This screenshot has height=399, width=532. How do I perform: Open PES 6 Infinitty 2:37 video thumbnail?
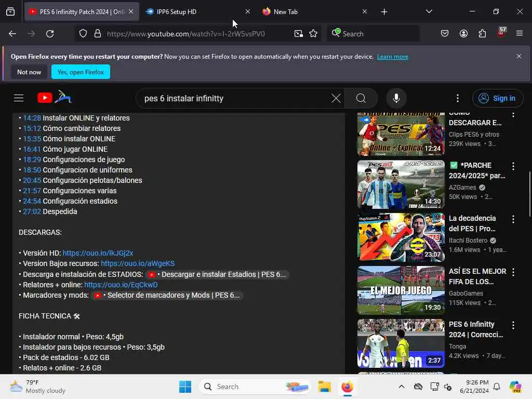tap(401, 343)
